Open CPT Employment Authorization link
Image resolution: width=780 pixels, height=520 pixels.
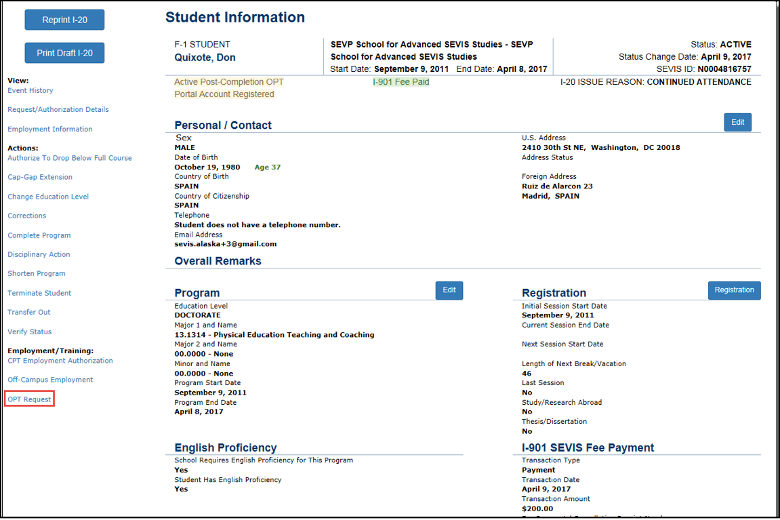point(60,360)
